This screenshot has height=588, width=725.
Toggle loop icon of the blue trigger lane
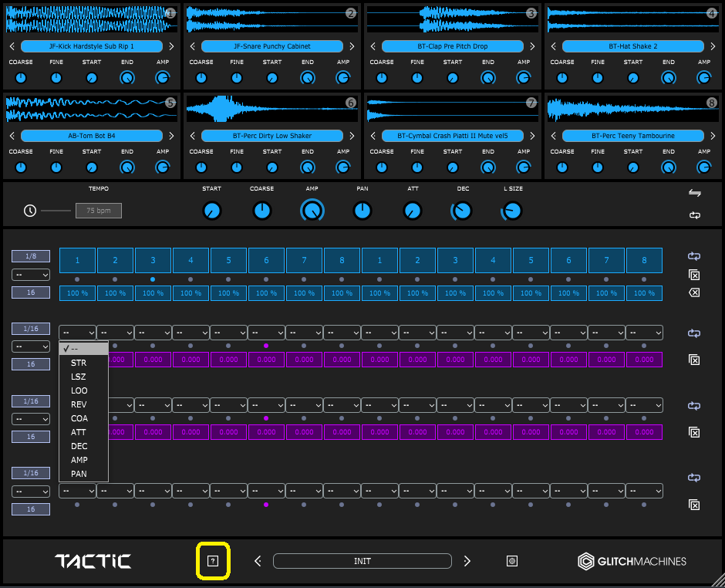[694, 256]
